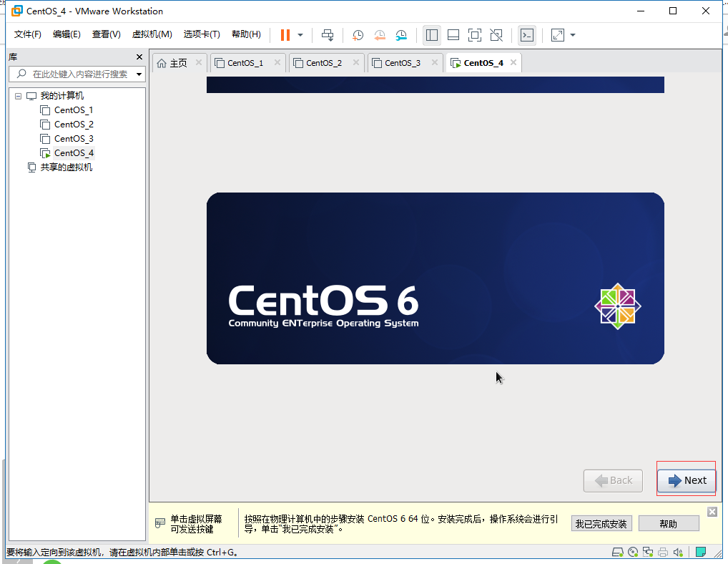The width and height of the screenshot is (728, 564).
Task: Close the 库 library panel
Action: click(139, 57)
